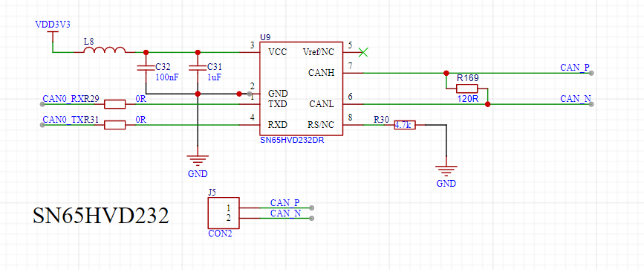
Task: Click the red junction dot on CANH wire
Action: tap(446, 73)
